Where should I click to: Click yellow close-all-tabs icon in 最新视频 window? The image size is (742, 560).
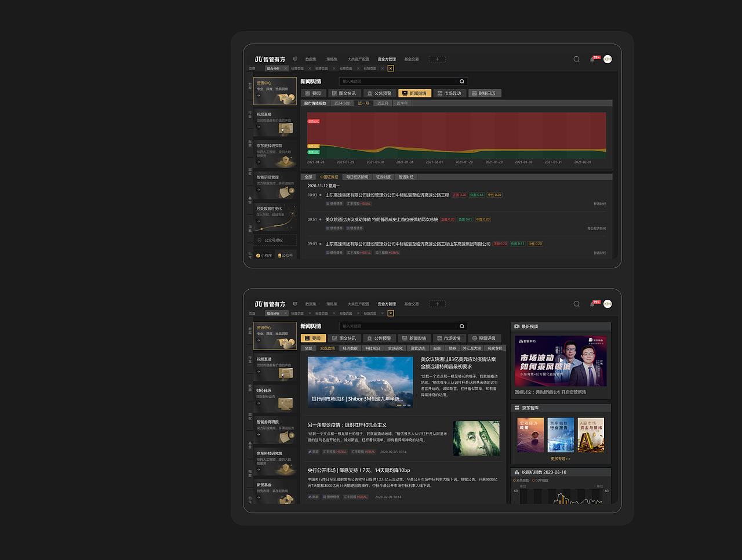(391, 313)
